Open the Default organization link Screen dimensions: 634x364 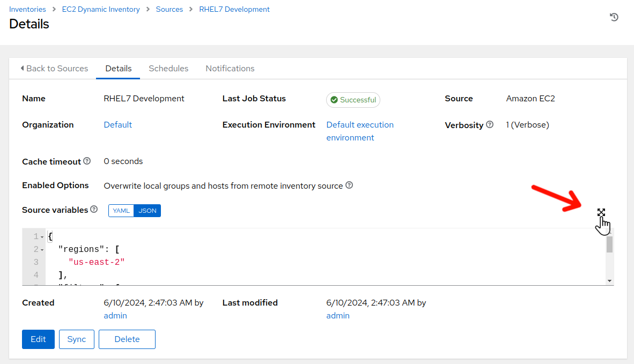tap(117, 125)
